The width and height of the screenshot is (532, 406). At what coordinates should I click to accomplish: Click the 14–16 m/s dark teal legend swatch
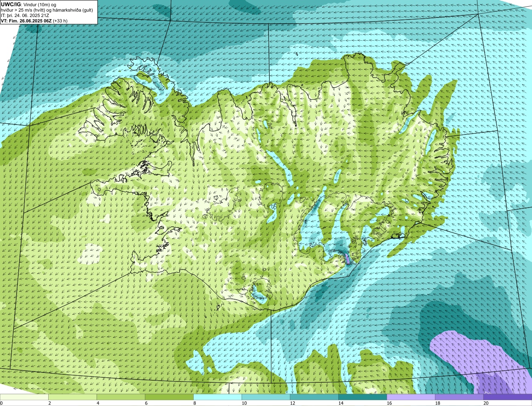pyautogui.click(x=362, y=397)
